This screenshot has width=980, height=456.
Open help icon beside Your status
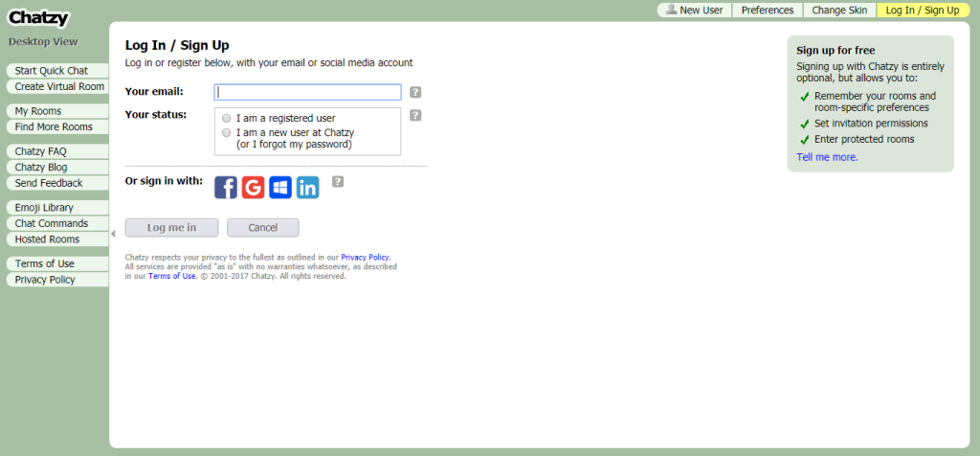415,116
